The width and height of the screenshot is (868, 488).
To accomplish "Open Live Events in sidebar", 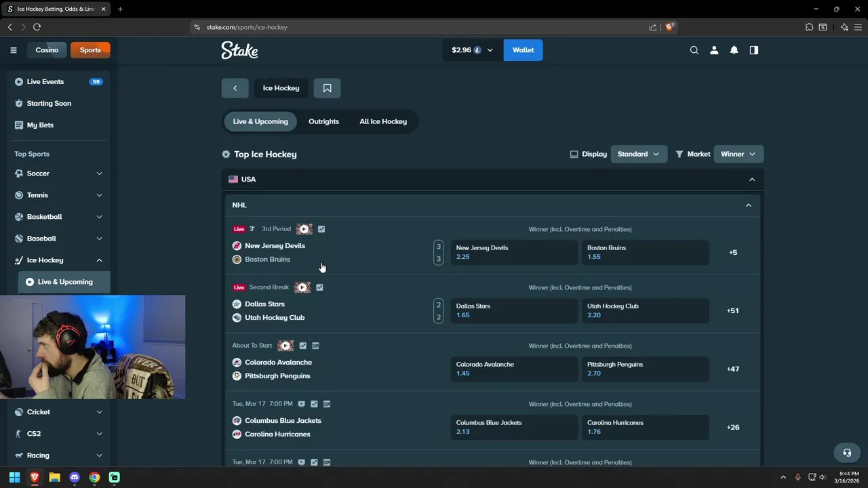I will 60,82.
